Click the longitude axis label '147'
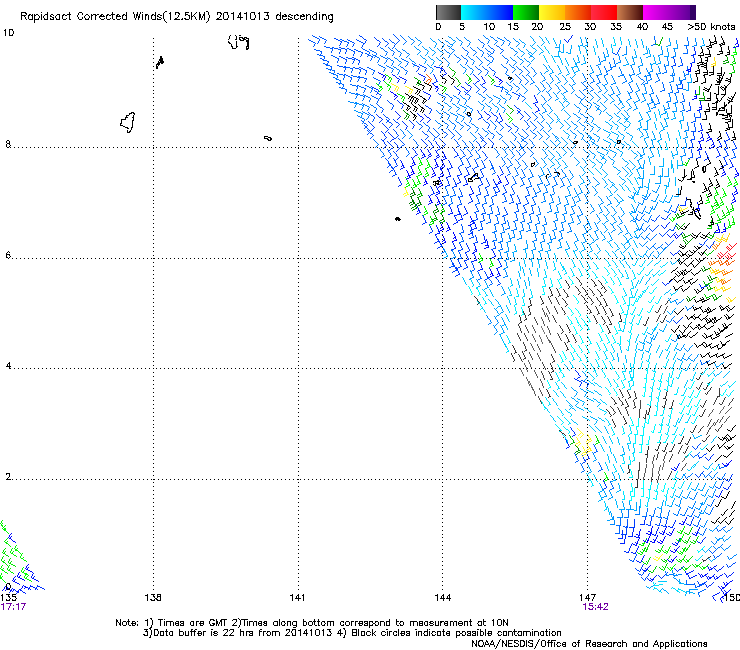Image resolution: width=740 pixels, height=650 pixels. [588, 598]
